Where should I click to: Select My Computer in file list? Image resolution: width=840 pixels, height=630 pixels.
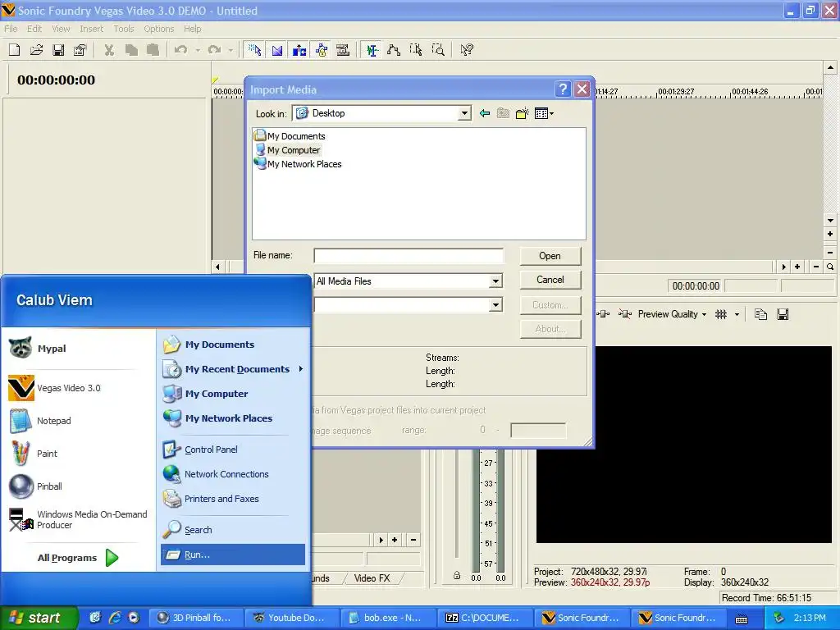288,150
